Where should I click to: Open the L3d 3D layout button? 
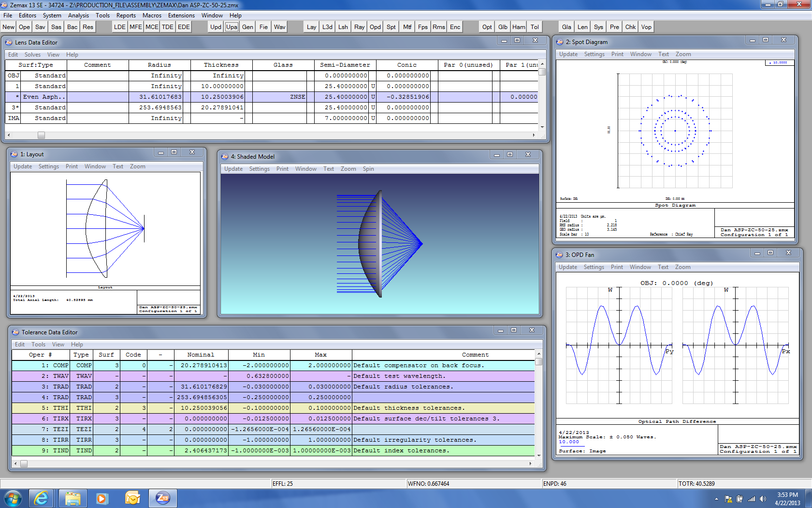coord(327,27)
